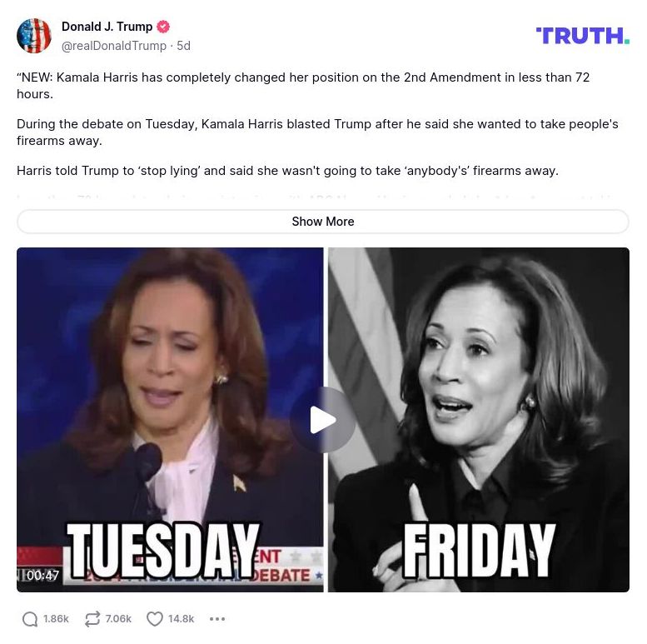Click the ReTruth arrows icon
This screenshot has width=647, height=644.
tap(92, 619)
